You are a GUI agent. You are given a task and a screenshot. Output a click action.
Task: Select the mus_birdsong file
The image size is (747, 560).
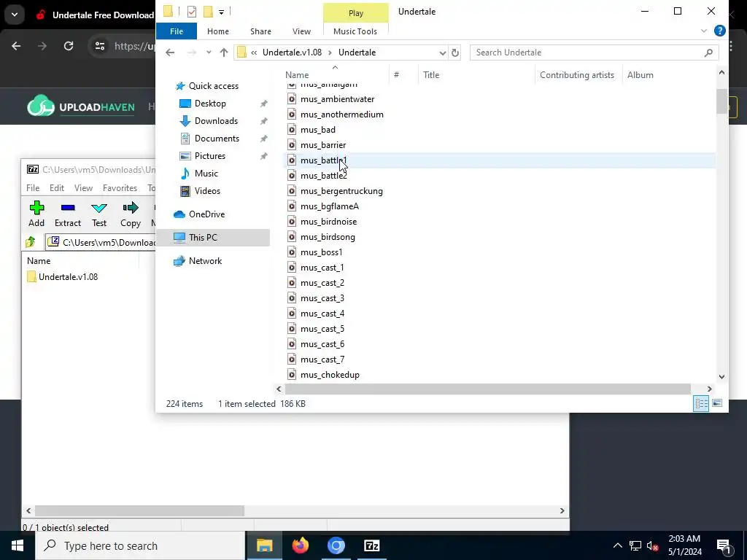[328, 237]
